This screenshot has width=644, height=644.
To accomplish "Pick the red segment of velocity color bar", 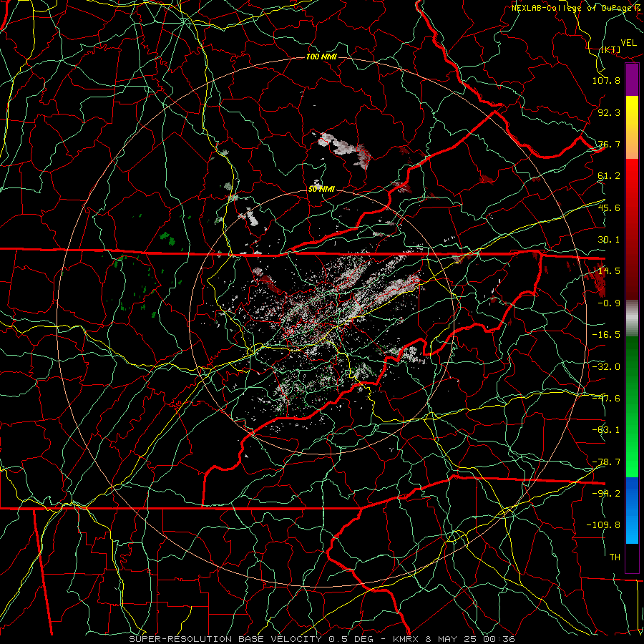I will [x=632, y=230].
